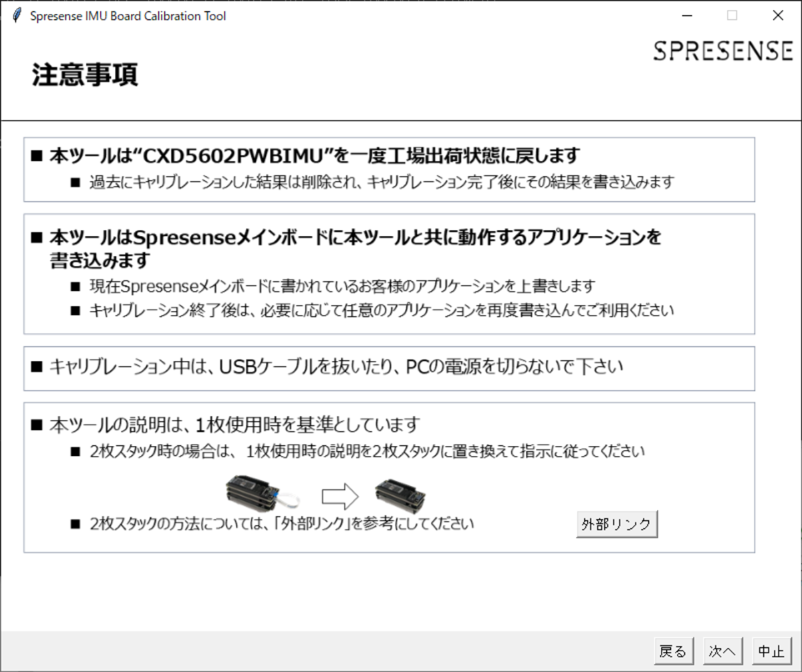
Task: Click the two-board stack illustration on the right
Action: (401, 495)
